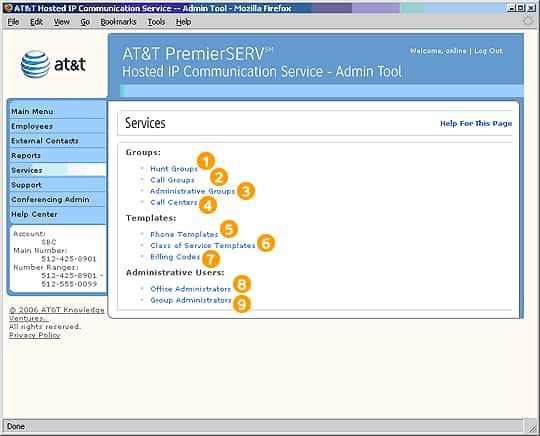The image size is (540, 436).
Task: Select Services in sidebar
Action: pos(57,170)
